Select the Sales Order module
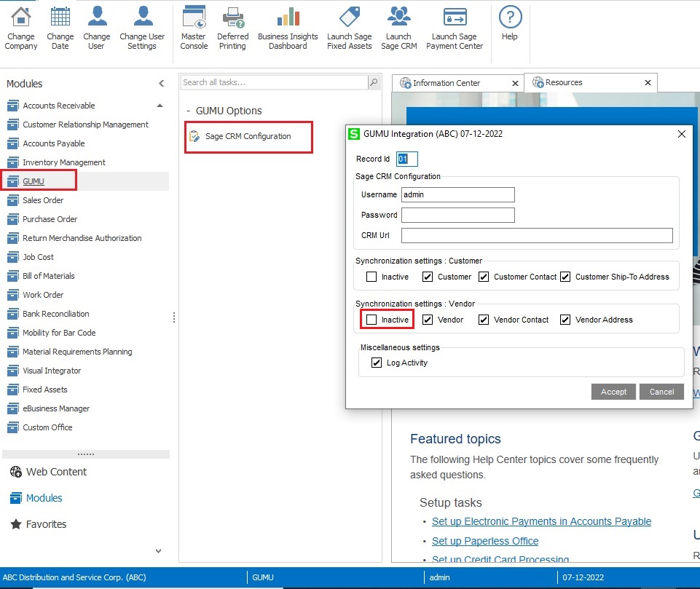 (x=43, y=200)
